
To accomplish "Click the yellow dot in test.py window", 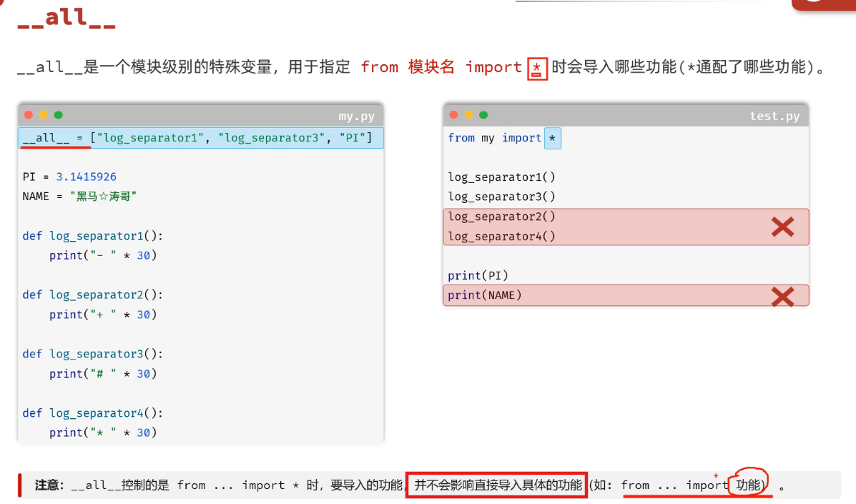I will click(468, 115).
